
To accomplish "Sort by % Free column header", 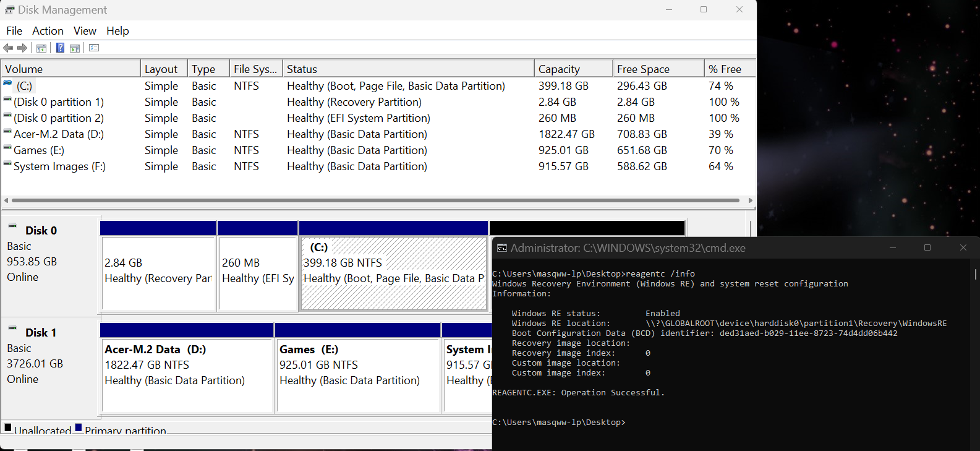I will (730, 69).
